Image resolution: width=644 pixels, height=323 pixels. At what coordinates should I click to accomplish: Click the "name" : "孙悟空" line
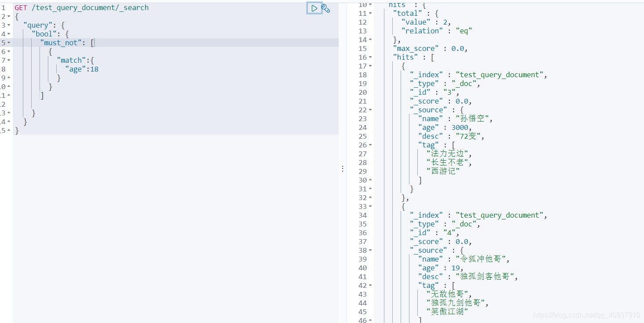pyautogui.click(x=456, y=118)
